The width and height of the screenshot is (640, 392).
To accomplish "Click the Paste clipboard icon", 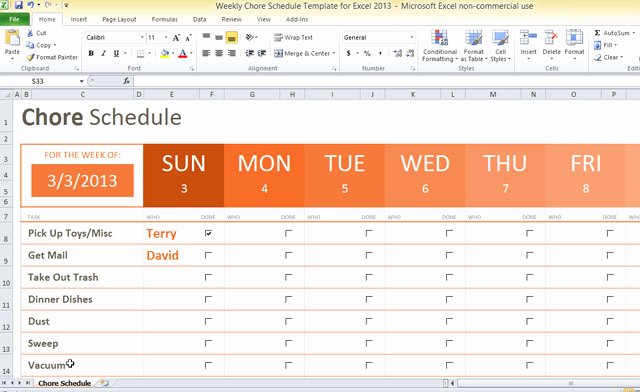I will (12, 38).
